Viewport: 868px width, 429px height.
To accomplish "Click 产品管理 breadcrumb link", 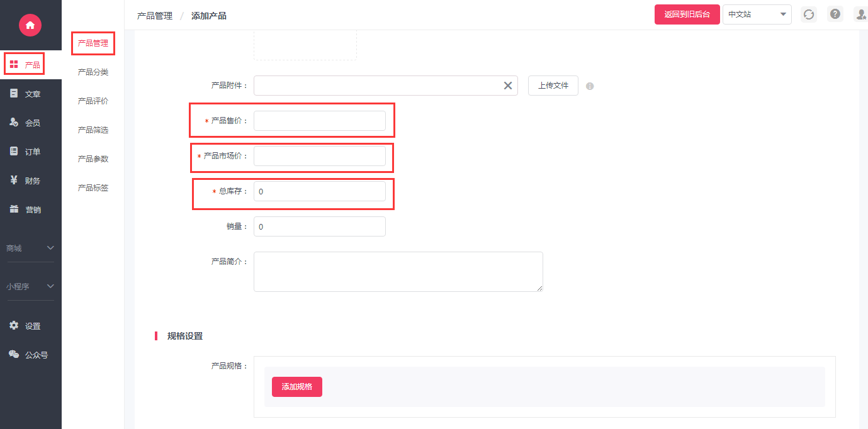I will coord(155,16).
